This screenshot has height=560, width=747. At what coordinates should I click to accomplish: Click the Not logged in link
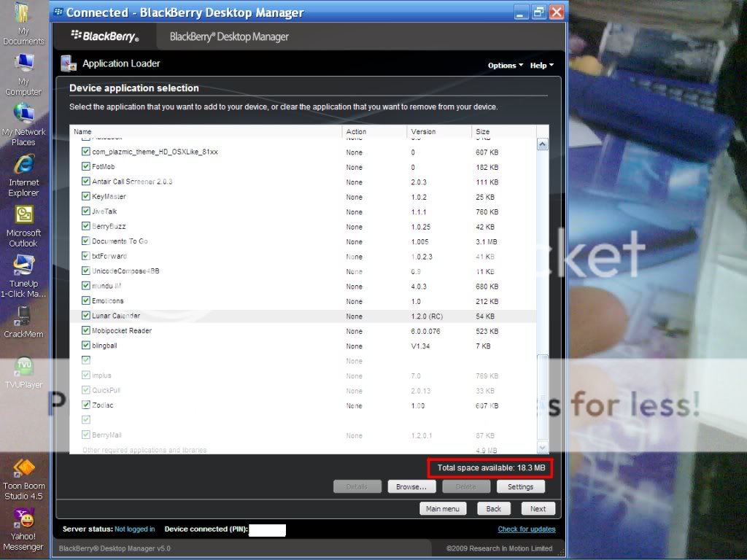136,529
